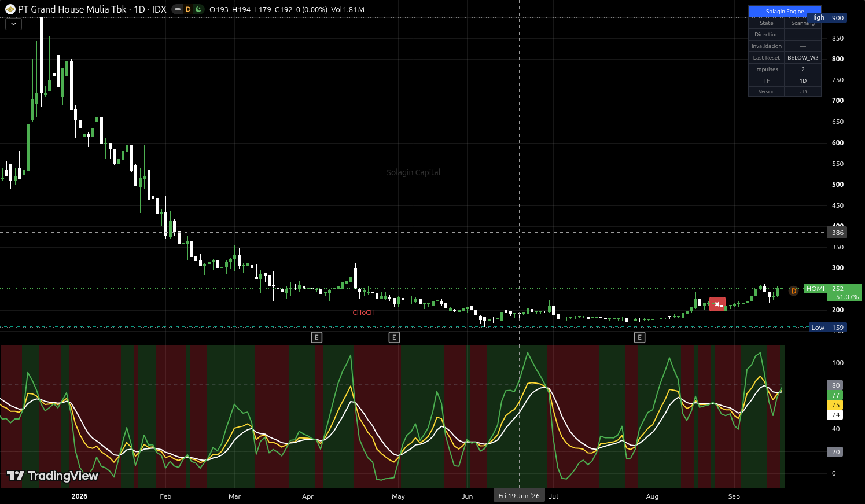Viewport: 865px width, 504px height.
Task: Click the Sep label on time axis
Action: [x=734, y=496]
